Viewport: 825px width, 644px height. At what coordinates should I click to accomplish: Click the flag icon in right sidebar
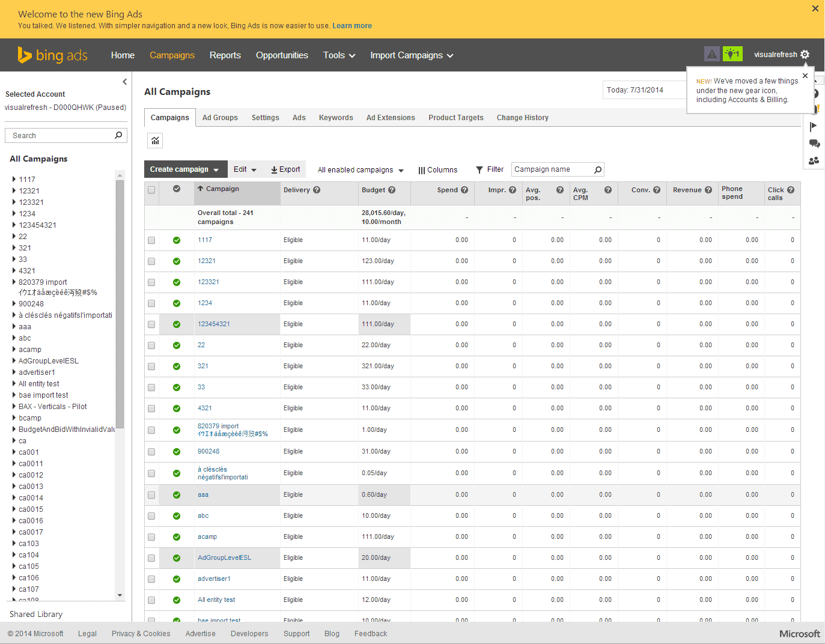[814, 126]
